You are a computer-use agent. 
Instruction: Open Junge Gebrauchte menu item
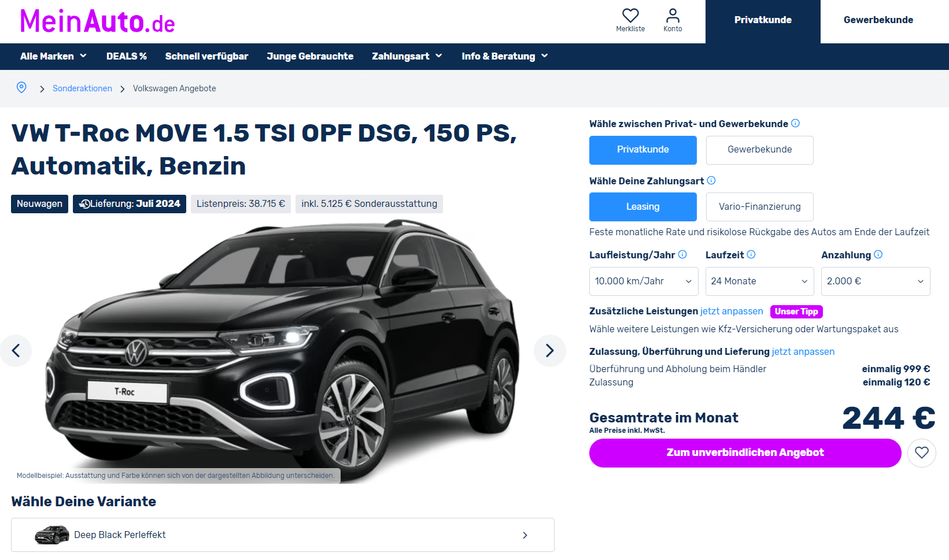click(x=310, y=56)
